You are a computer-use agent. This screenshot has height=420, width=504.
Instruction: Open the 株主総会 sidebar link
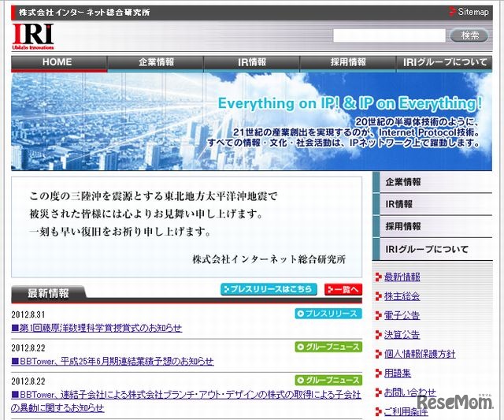click(x=402, y=296)
